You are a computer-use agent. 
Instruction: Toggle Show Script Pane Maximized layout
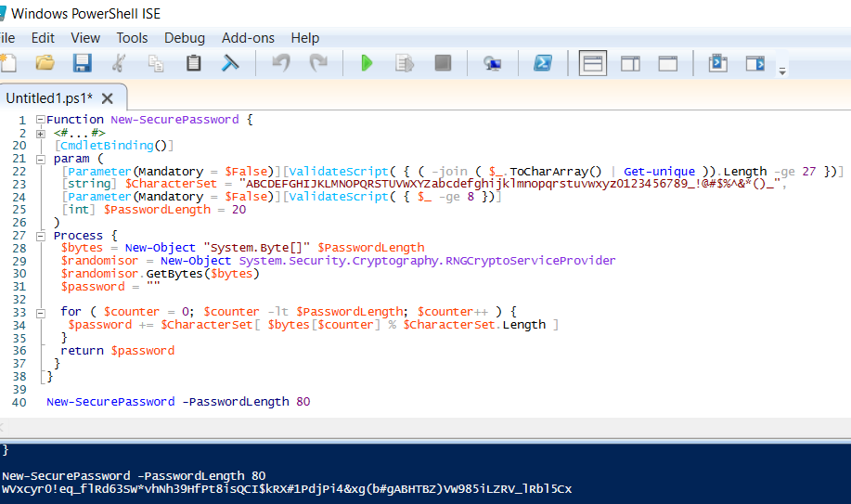pyautogui.click(x=668, y=63)
